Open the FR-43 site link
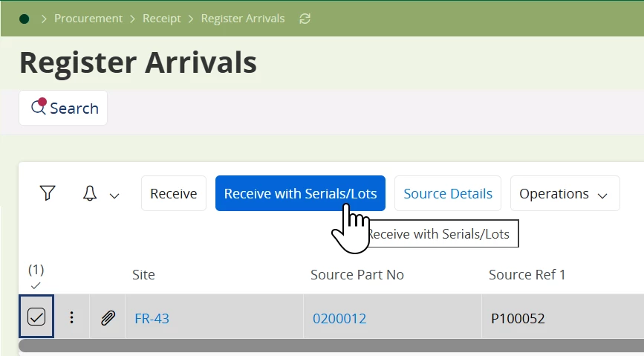Screen dimensions: 644x356 152,318
